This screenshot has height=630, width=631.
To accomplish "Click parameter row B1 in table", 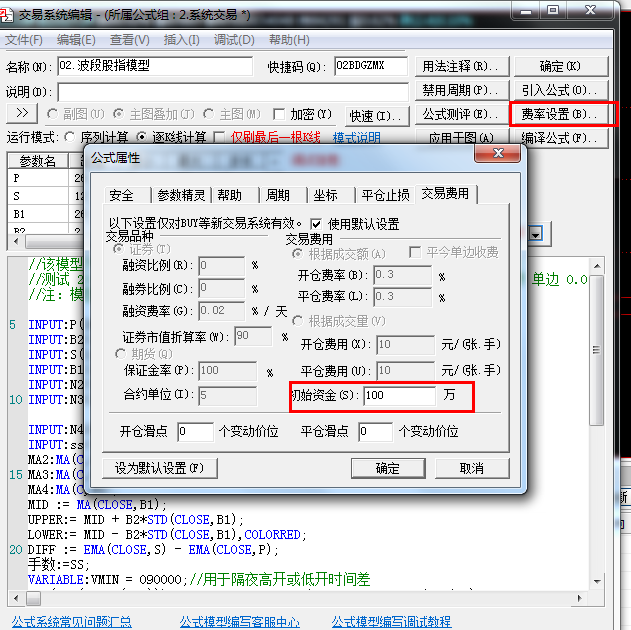I will 45,214.
